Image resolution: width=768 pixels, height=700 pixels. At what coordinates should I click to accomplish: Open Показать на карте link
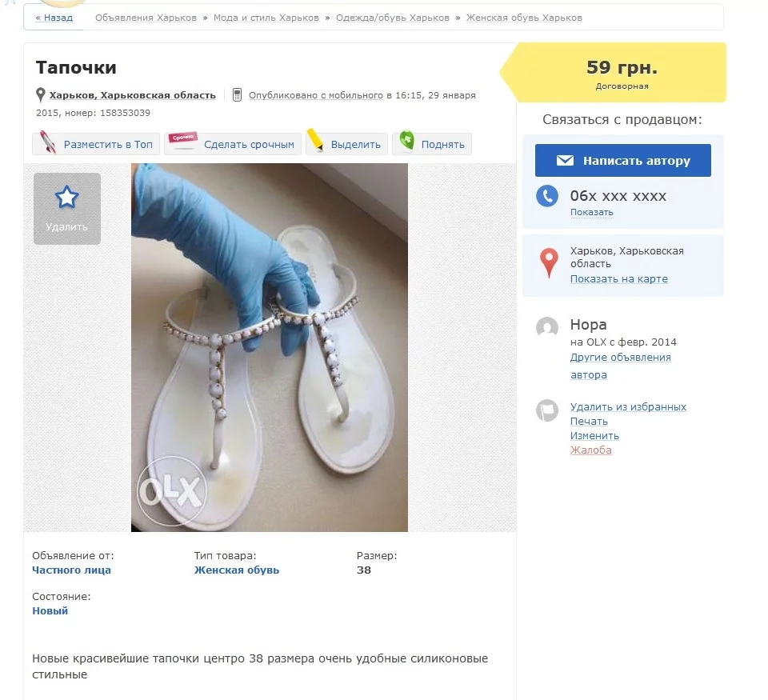pyautogui.click(x=618, y=279)
